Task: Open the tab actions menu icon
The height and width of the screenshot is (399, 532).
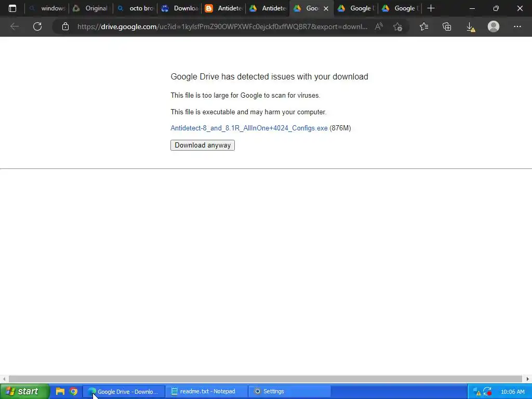Action: (12, 8)
